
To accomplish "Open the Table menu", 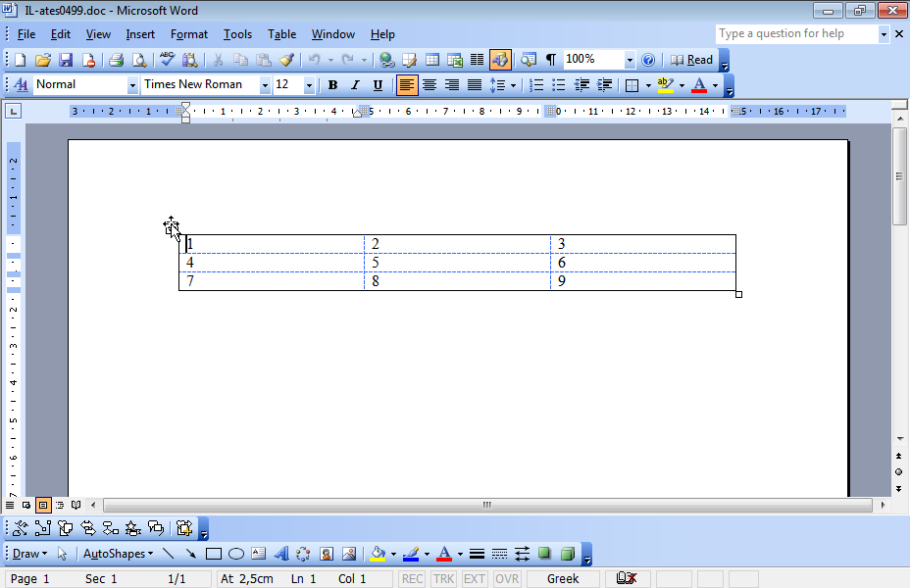I will (281, 34).
